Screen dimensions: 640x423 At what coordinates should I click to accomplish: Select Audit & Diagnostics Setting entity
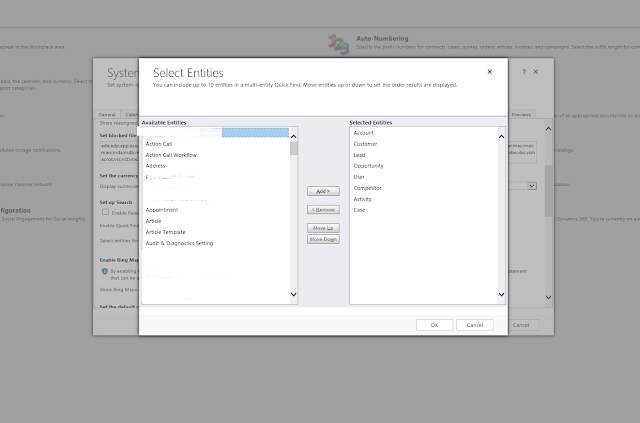(x=179, y=243)
